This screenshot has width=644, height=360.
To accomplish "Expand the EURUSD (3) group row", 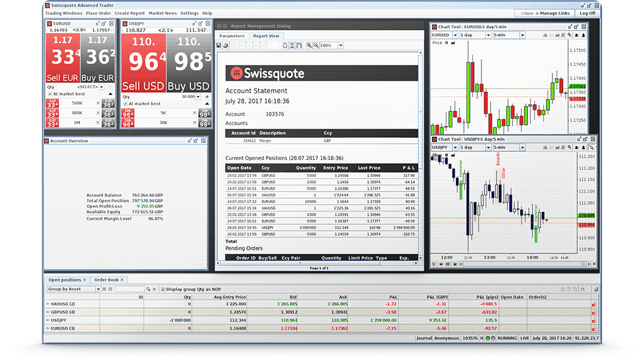I will coord(48,328).
